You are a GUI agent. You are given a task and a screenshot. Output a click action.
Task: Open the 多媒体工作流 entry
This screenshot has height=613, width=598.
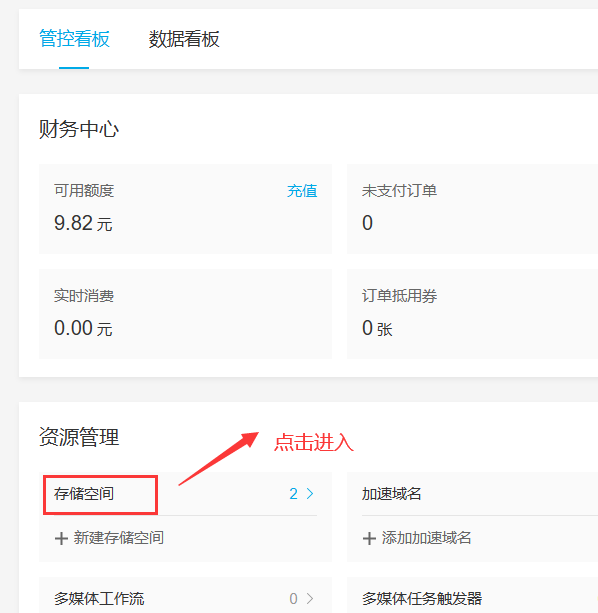[99, 599]
